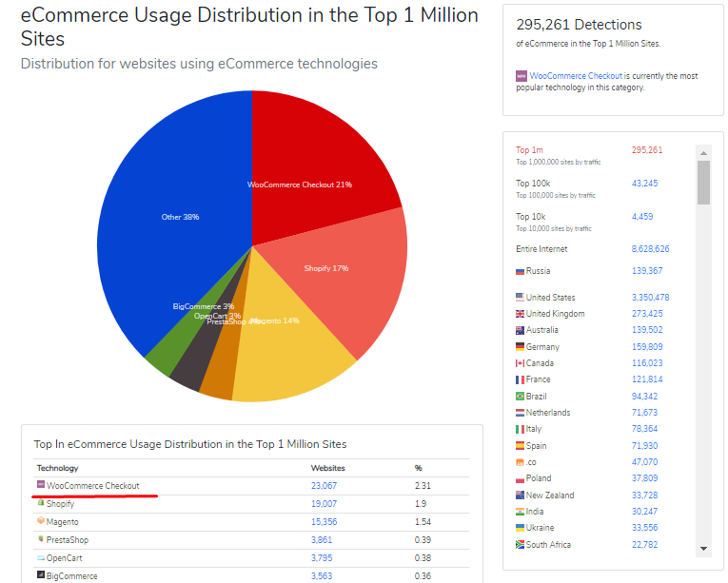Click the Spain flag icon
The width and height of the screenshot is (728, 583).
pyautogui.click(x=520, y=446)
